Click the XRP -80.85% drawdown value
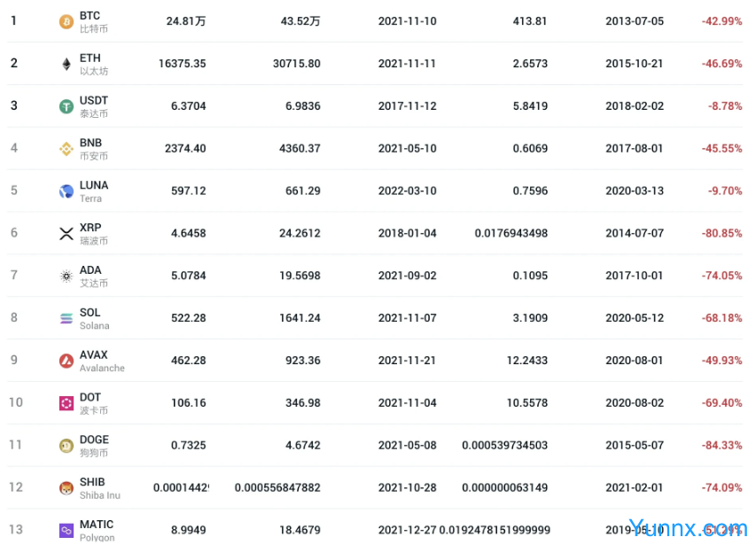Screen dimensions: 756x545 coord(721,233)
